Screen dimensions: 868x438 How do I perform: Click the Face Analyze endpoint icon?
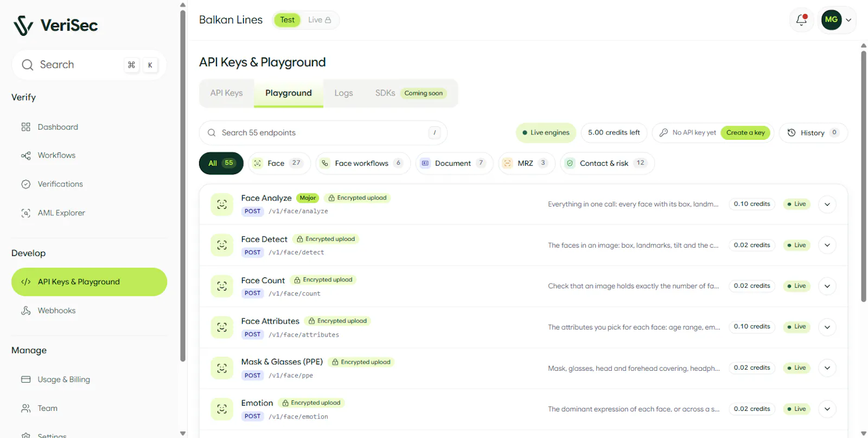click(x=222, y=204)
